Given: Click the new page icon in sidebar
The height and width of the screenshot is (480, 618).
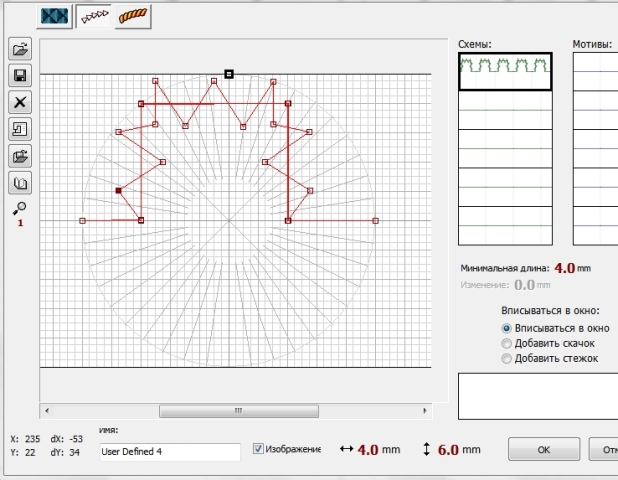Looking at the screenshot, I should [20, 129].
